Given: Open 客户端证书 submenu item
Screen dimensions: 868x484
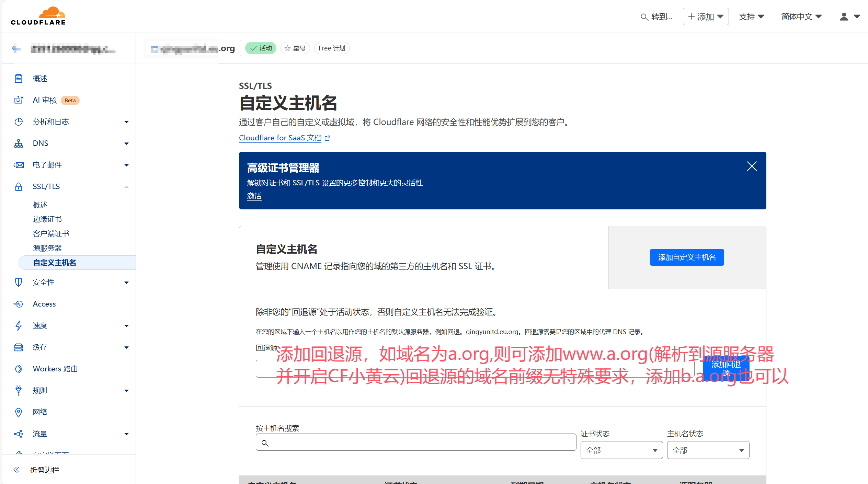Looking at the screenshot, I should 51,234.
